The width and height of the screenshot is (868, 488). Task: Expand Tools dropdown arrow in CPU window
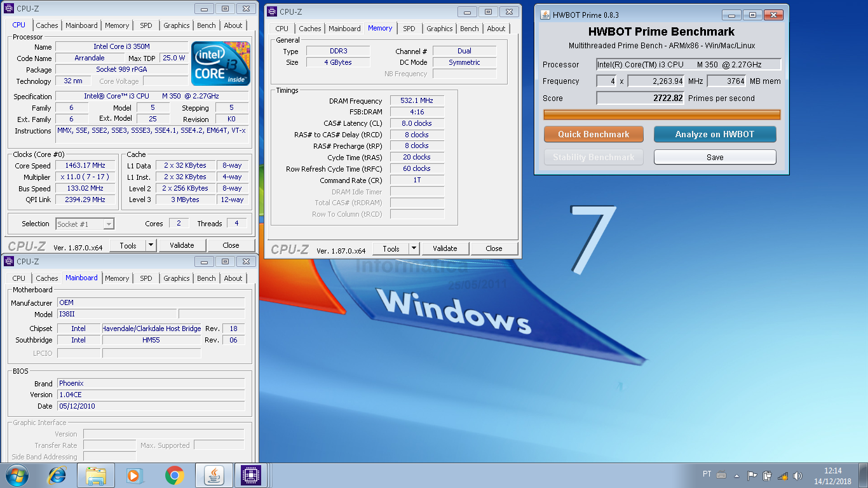[151, 245]
